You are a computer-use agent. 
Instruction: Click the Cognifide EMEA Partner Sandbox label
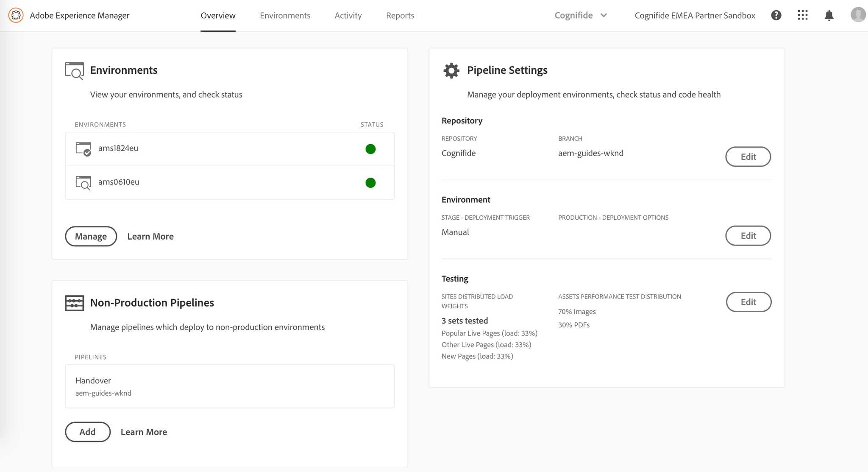pos(695,15)
